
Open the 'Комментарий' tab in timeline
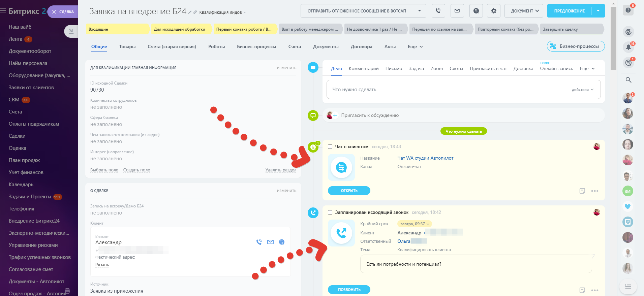click(x=364, y=69)
